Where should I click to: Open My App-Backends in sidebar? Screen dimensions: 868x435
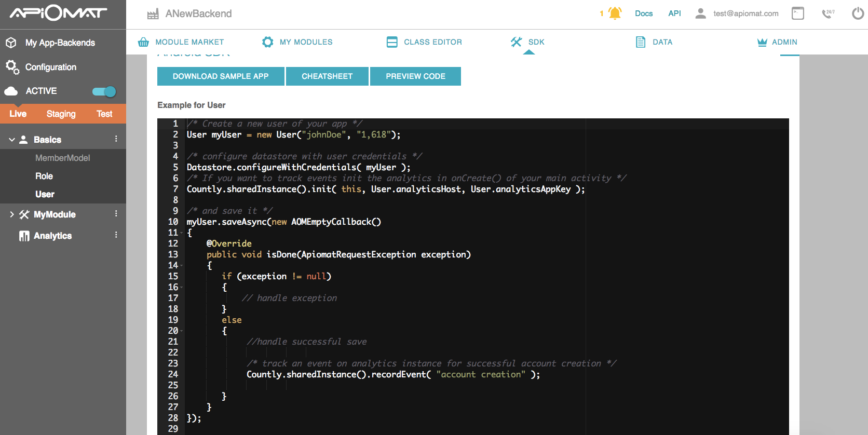(x=60, y=43)
